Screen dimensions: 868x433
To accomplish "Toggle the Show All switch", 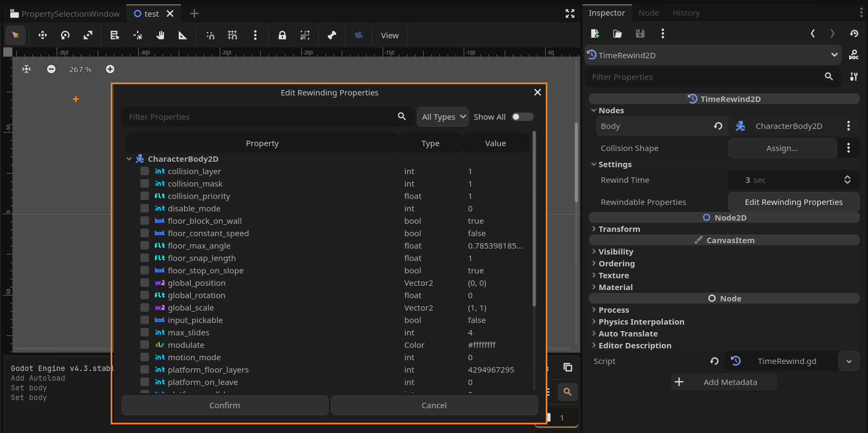I will [522, 117].
